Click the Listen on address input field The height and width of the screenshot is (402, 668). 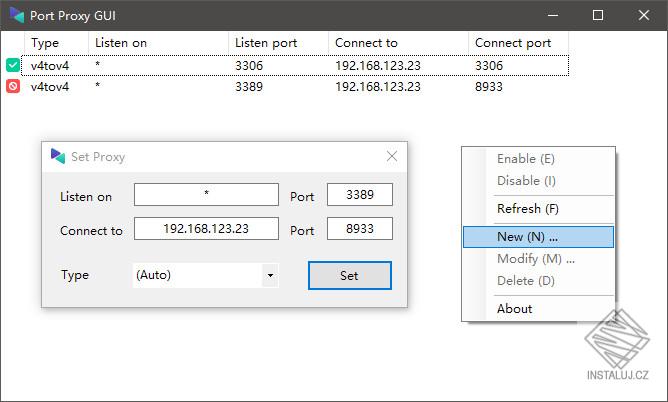(206, 195)
